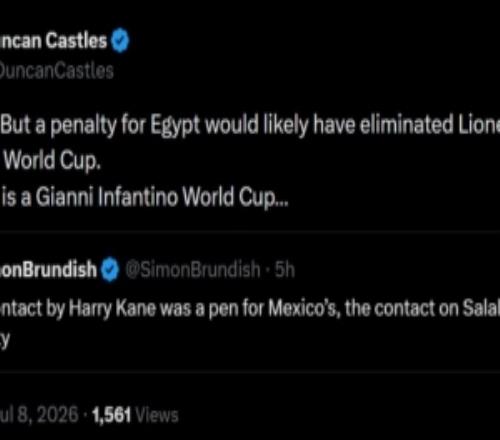Click the Views label at the bottom
500x440 pixels.
[x=157, y=415]
